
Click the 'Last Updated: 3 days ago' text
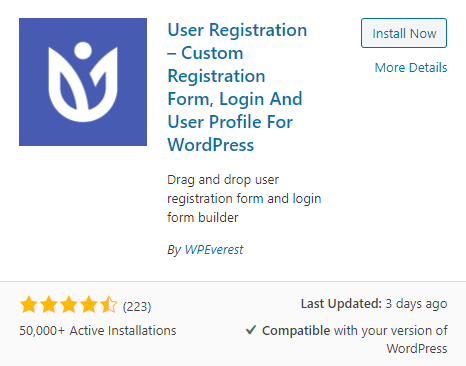(374, 304)
